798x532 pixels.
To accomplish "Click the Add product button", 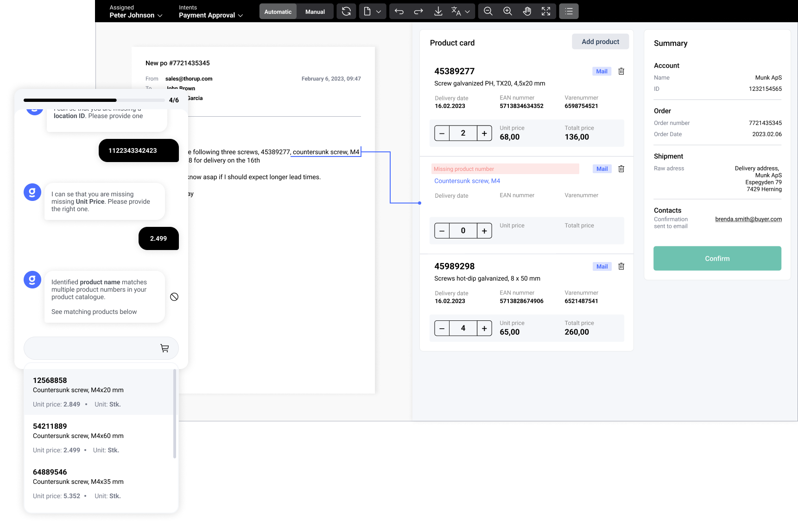I will [600, 42].
